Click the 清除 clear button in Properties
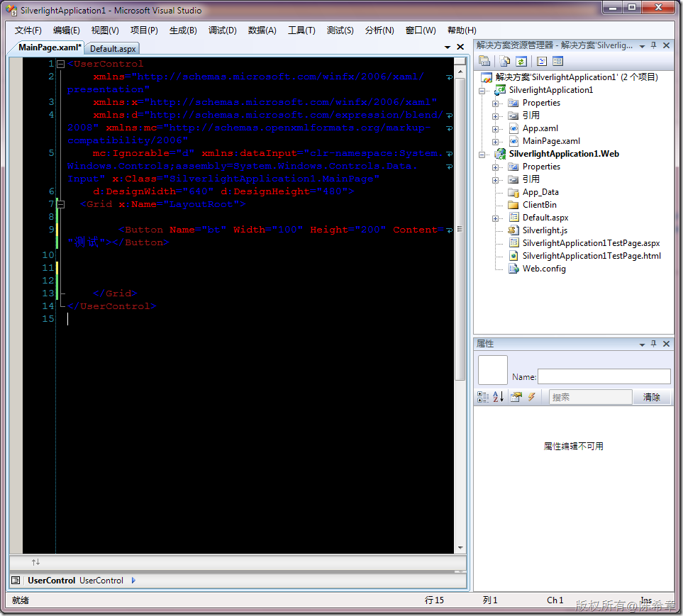This screenshot has height=616, width=683. (x=652, y=396)
